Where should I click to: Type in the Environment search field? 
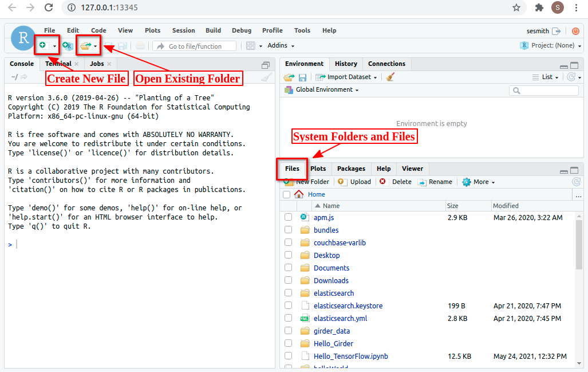point(543,90)
